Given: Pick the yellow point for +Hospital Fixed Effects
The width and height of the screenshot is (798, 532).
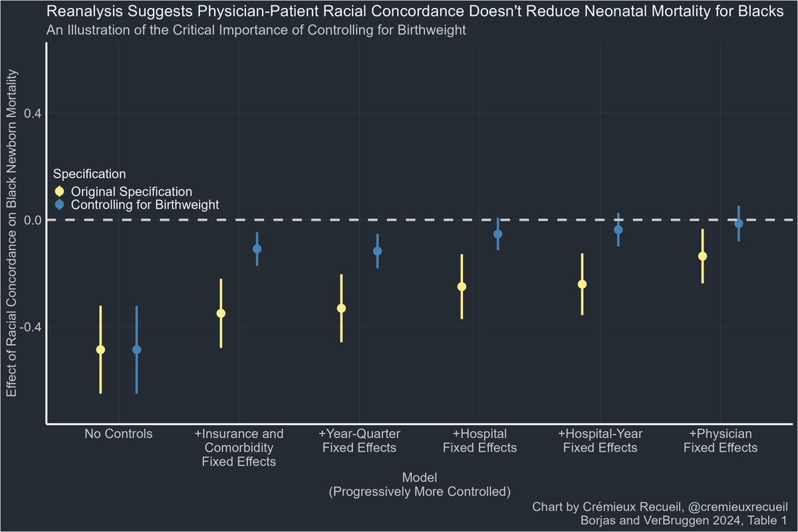Looking at the screenshot, I should 462,287.
